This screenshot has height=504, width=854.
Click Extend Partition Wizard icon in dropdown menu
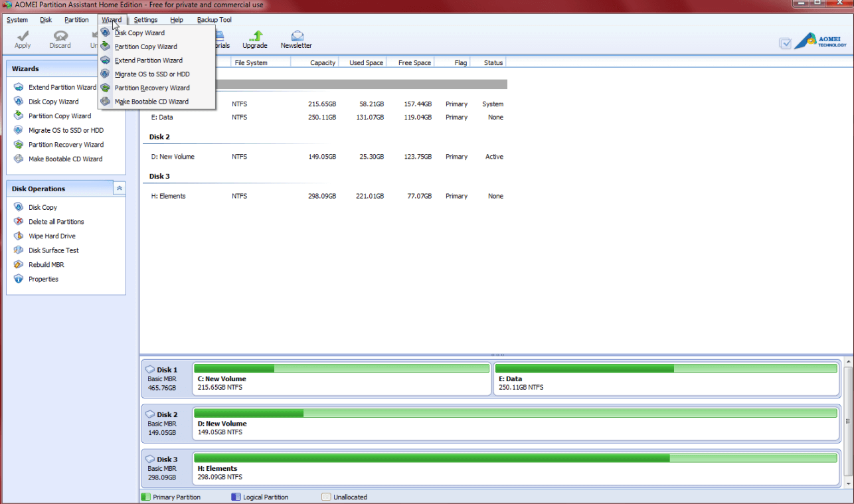[x=106, y=60]
